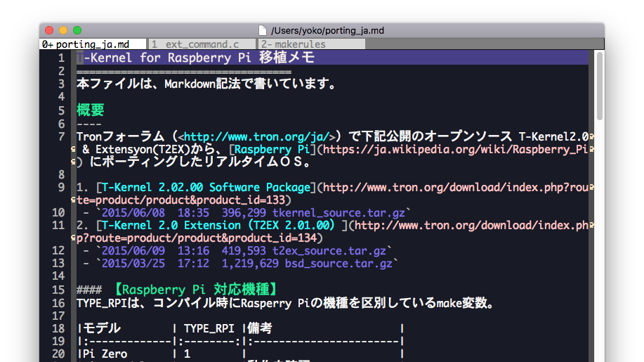Click the title path /Users/yoko/porting_ja.md
Image resolution: width=644 pixels, height=362 pixels.
327,30
